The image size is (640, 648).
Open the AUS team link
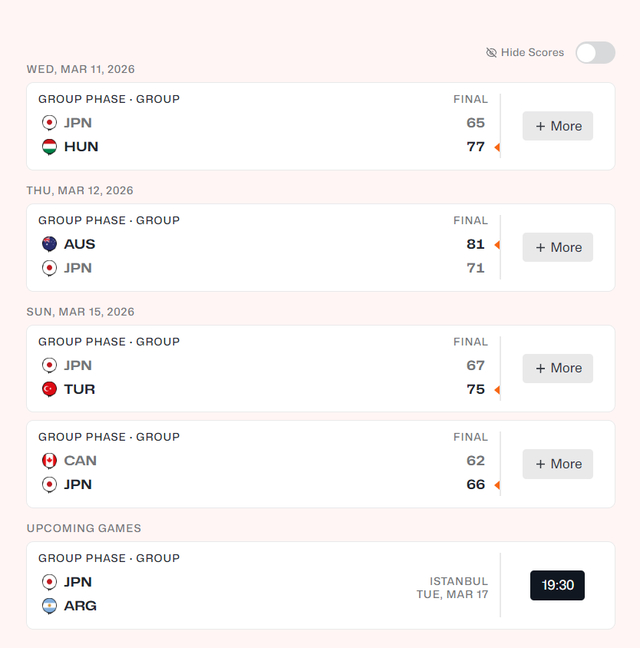(80, 244)
